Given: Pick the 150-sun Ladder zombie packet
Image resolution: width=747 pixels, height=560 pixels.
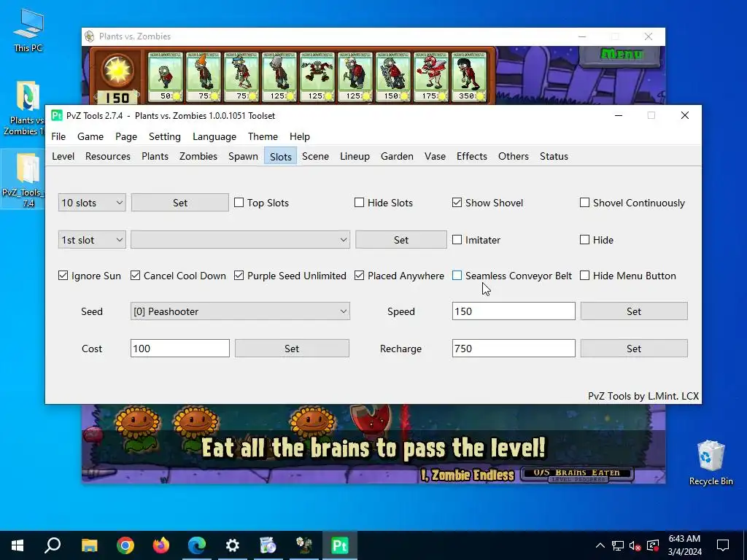Looking at the screenshot, I should tap(393, 77).
